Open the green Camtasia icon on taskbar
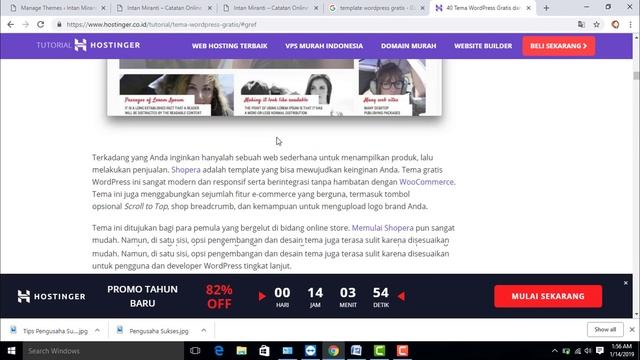Image resolution: width=640 pixels, height=360 pixels. [379, 351]
